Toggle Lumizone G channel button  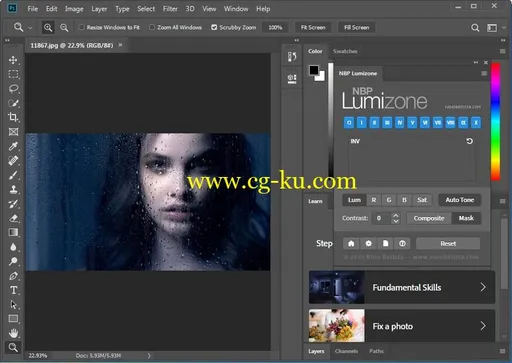pyautogui.click(x=389, y=200)
